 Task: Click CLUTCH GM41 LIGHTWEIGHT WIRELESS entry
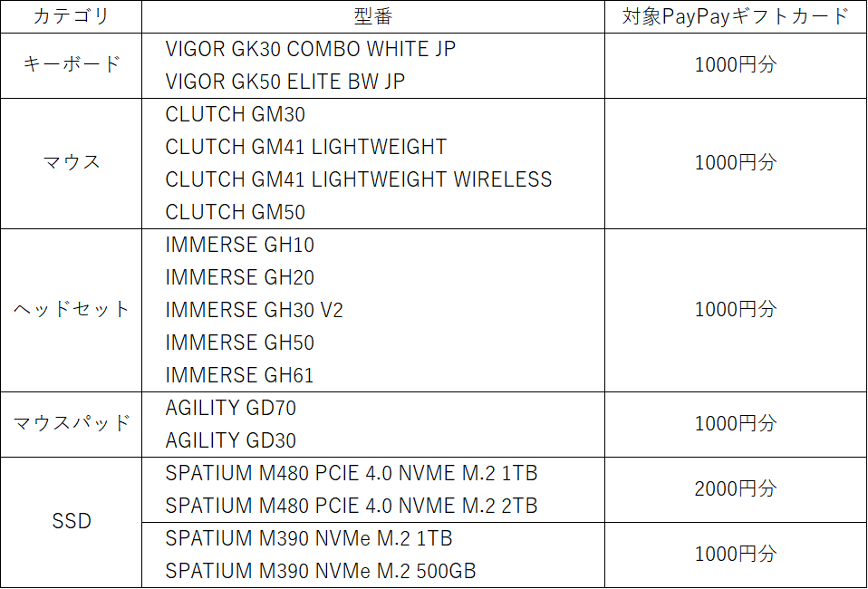coord(358,179)
